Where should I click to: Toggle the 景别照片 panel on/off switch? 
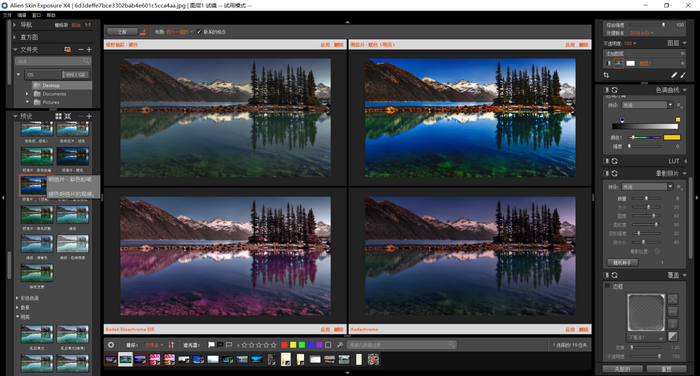606,173
